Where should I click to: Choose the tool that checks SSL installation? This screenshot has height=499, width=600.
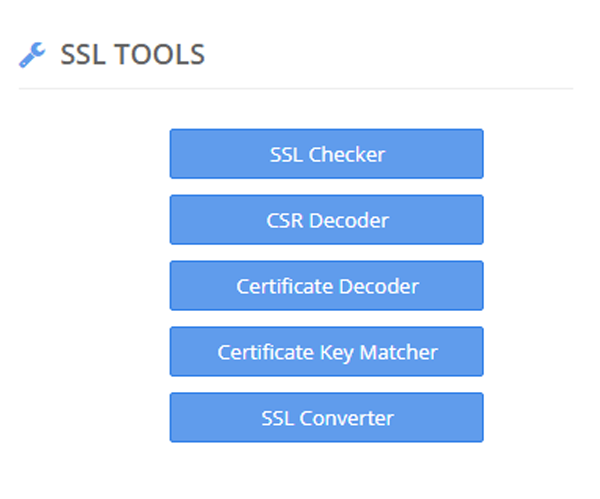point(326,154)
